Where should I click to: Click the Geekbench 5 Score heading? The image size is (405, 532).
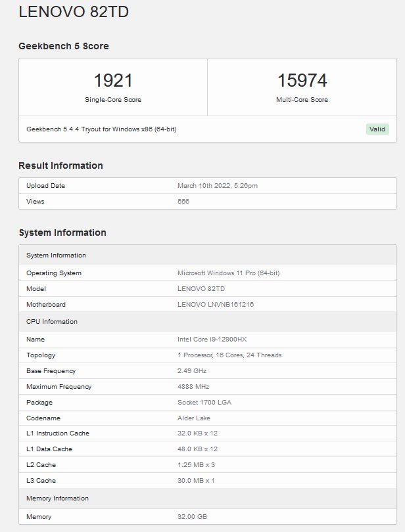pyautogui.click(x=64, y=46)
